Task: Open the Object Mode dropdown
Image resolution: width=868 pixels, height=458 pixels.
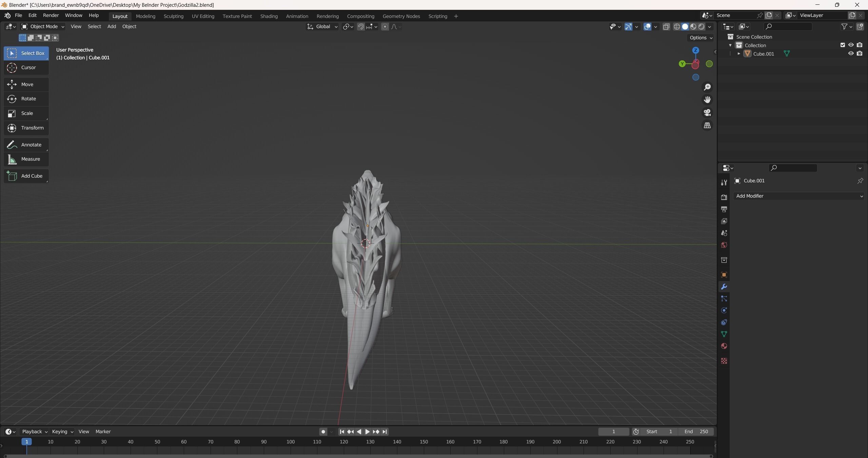Action: click(x=43, y=26)
